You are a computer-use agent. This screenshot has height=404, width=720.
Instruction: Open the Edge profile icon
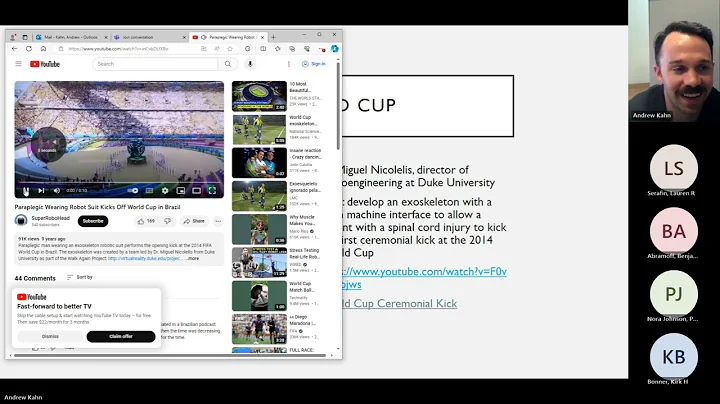(x=13, y=37)
